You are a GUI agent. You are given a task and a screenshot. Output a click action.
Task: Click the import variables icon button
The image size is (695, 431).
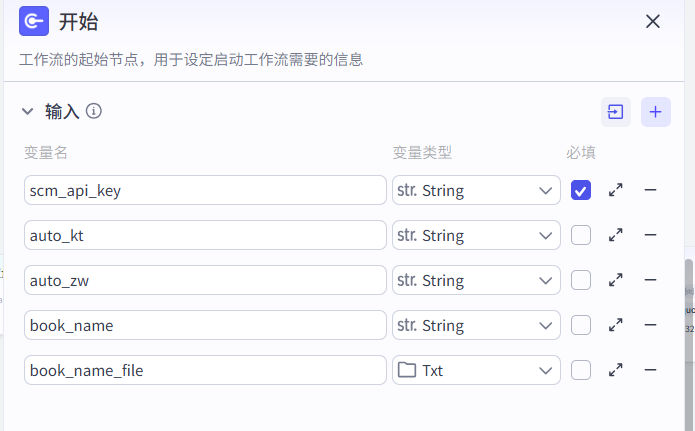pyautogui.click(x=615, y=112)
